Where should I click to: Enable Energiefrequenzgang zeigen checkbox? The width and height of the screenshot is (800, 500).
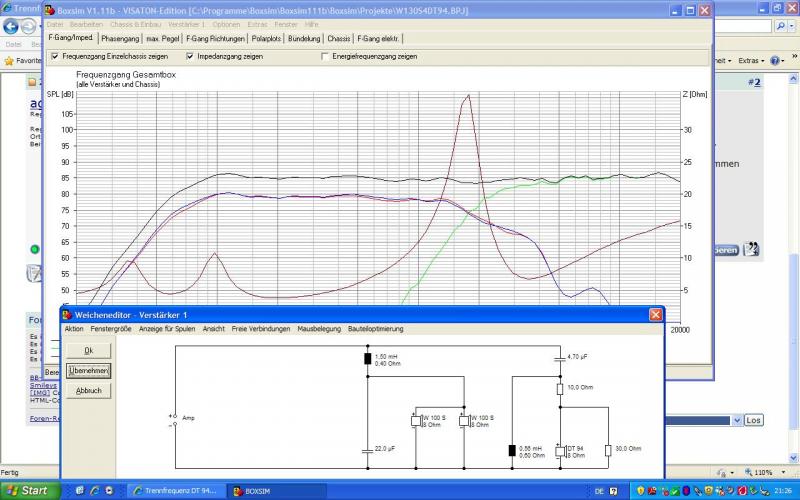coord(325,56)
